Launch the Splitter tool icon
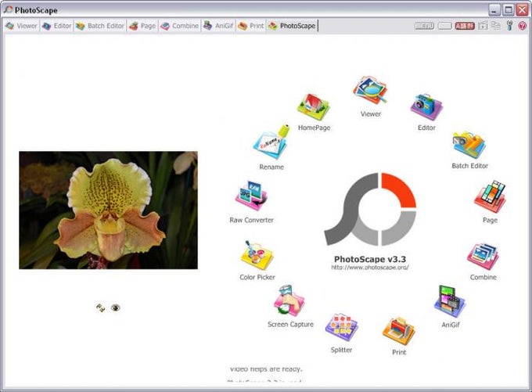 [341, 327]
